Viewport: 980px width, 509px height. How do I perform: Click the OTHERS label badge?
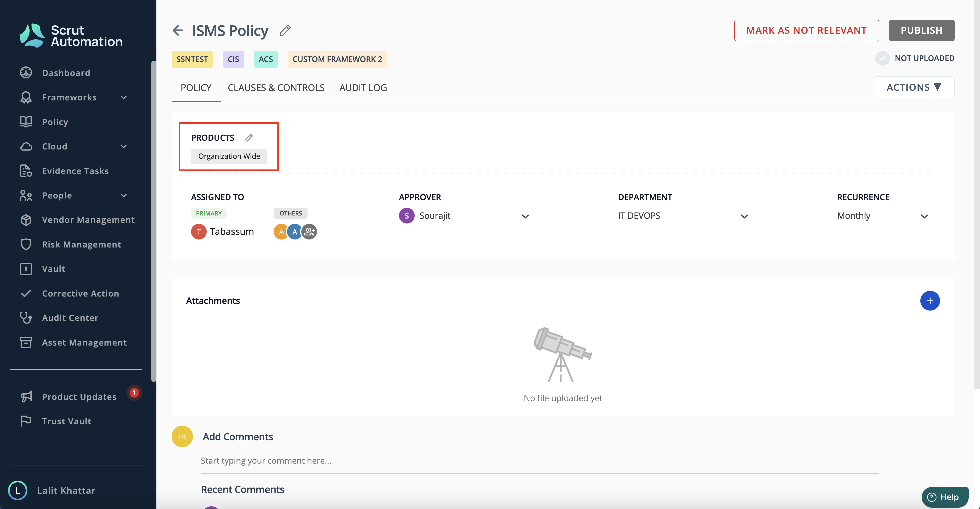tap(290, 213)
